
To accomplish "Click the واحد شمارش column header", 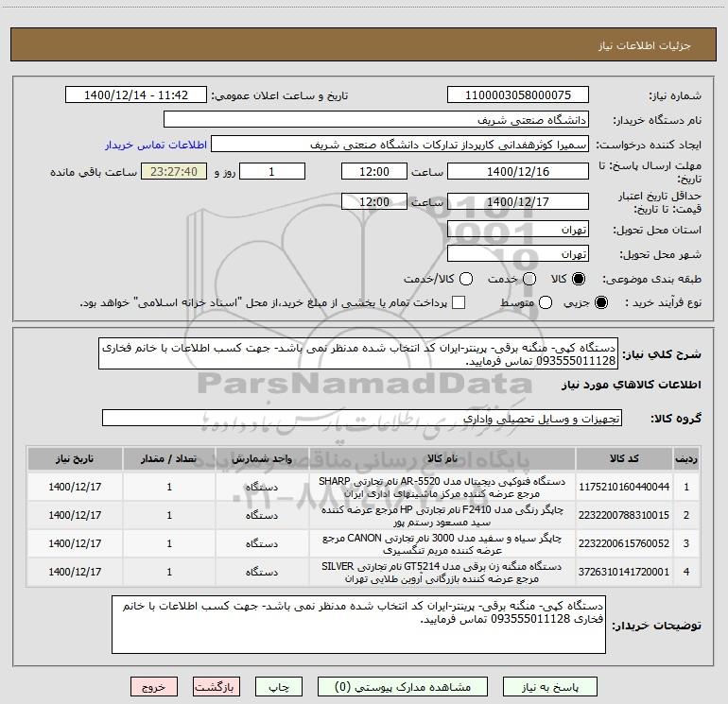I will click(x=262, y=458).
